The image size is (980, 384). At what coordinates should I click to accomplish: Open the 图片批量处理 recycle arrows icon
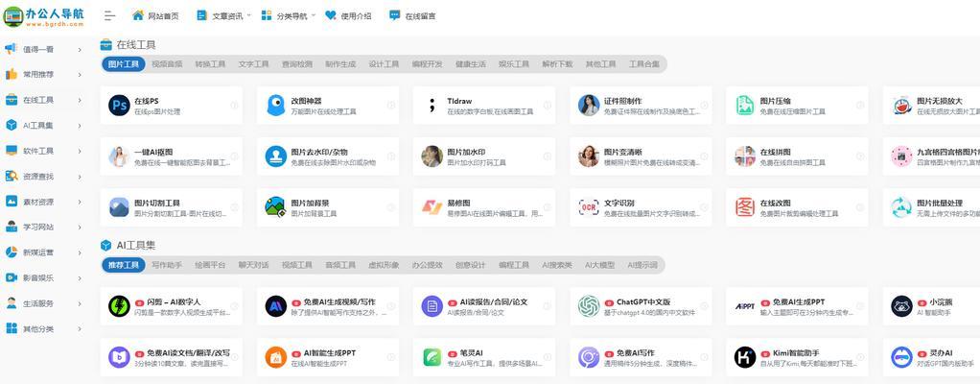click(902, 207)
